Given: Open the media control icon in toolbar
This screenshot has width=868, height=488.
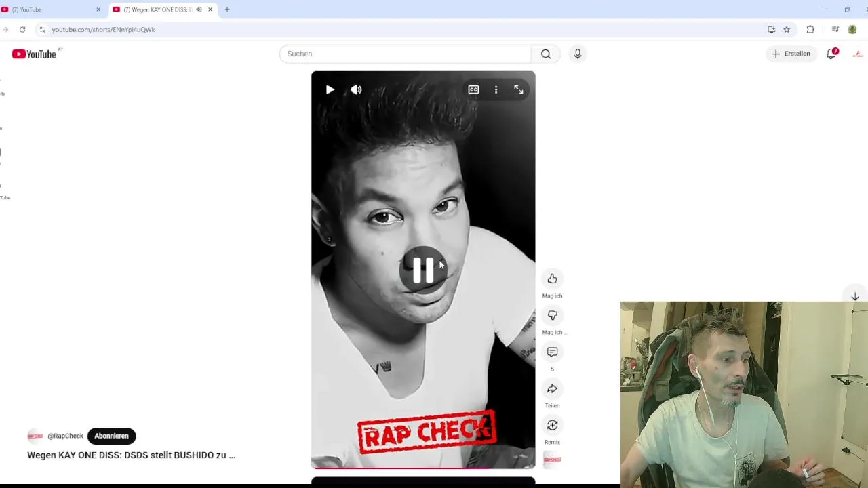Looking at the screenshot, I should [x=835, y=29].
